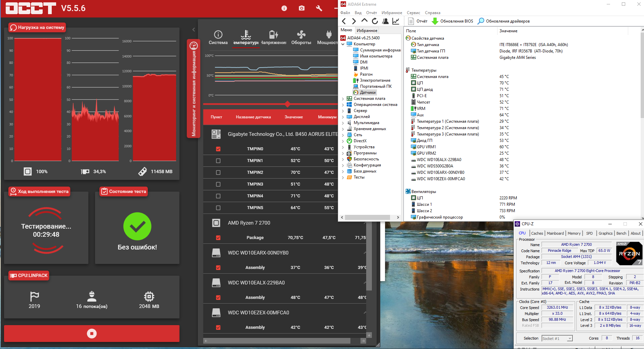This screenshot has width=644, height=349.
Task: Go forward in AIDA64 toolbar
Action: click(x=354, y=21)
